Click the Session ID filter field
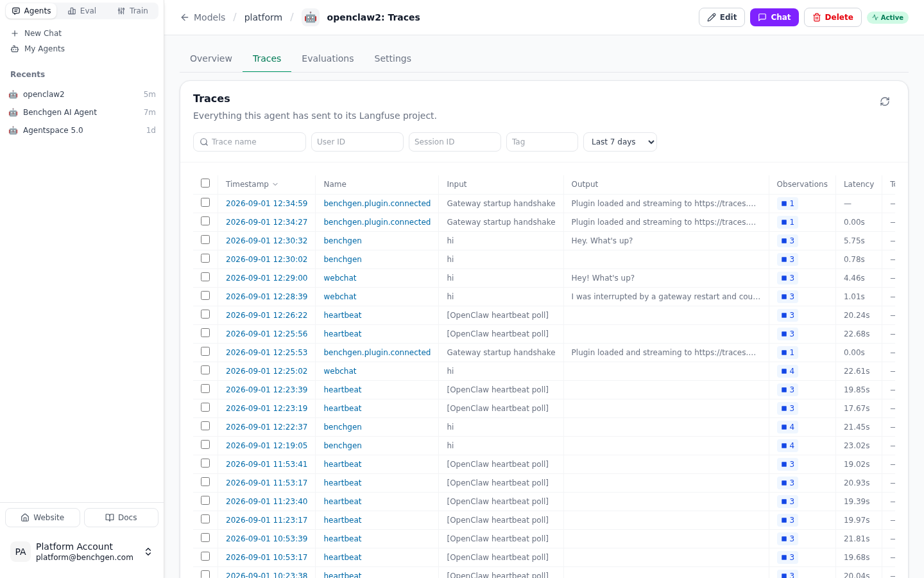924x578 pixels. pos(455,142)
